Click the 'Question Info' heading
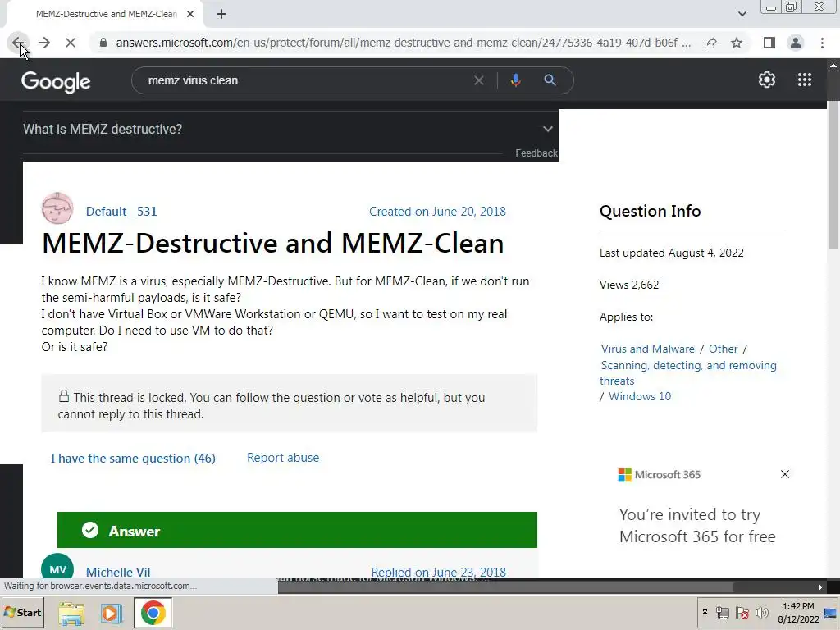 click(650, 211)
